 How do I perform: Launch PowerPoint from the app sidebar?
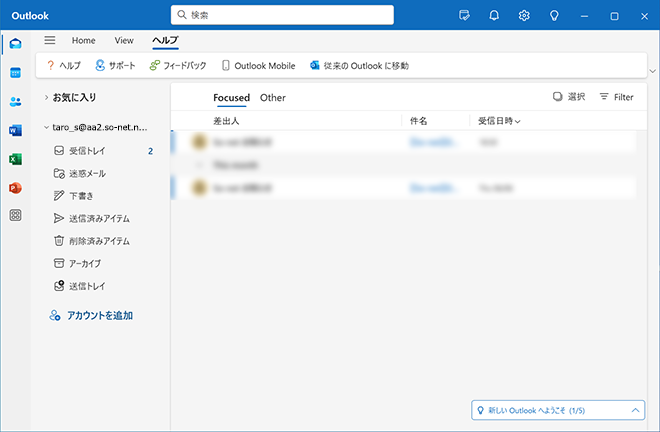[x=15, y=187]
